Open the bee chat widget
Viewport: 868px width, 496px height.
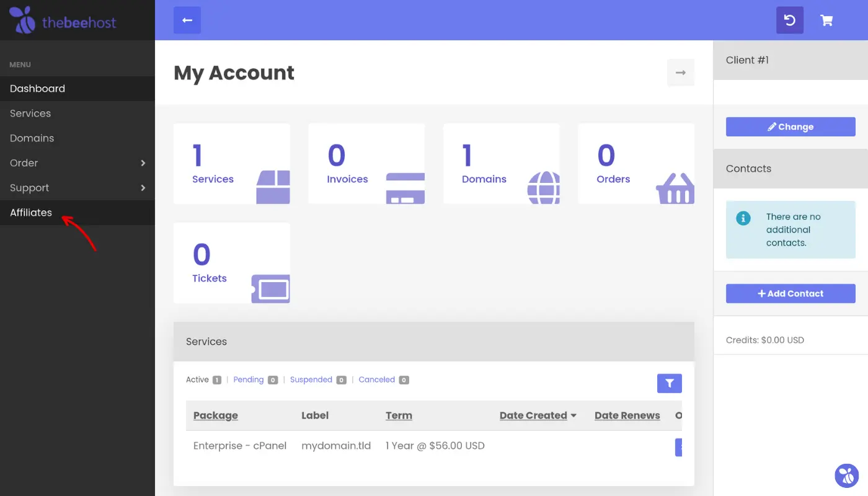coord(846,476)
